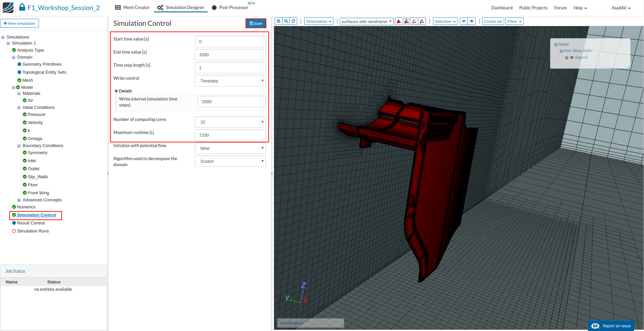
Task: Click the show all eye icon in toolbar
Action: [472, 21]
